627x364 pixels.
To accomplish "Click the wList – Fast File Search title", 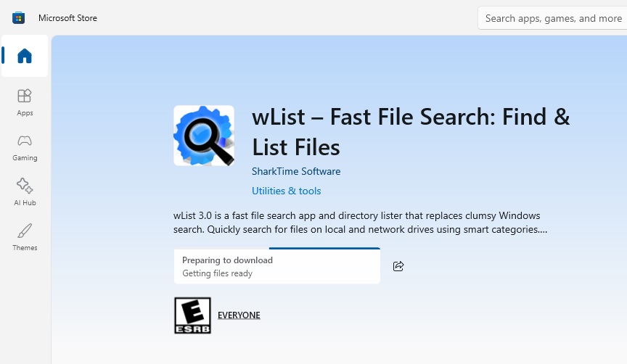I will tap(410, 131).
